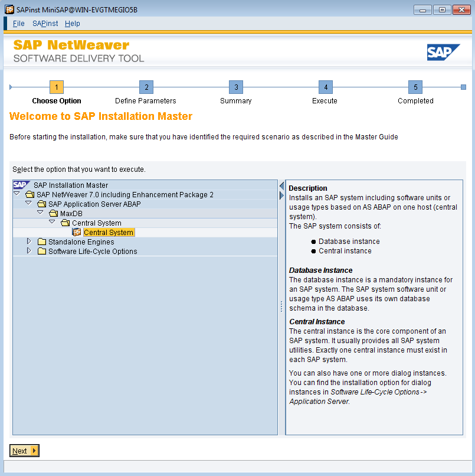The width and height of the screenshot is (475, 476).
Task: Click step 5 Completed box
Action: 415,87
